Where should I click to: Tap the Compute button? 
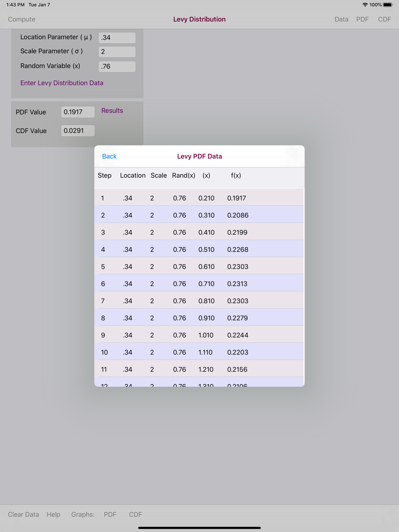(22, 19)
